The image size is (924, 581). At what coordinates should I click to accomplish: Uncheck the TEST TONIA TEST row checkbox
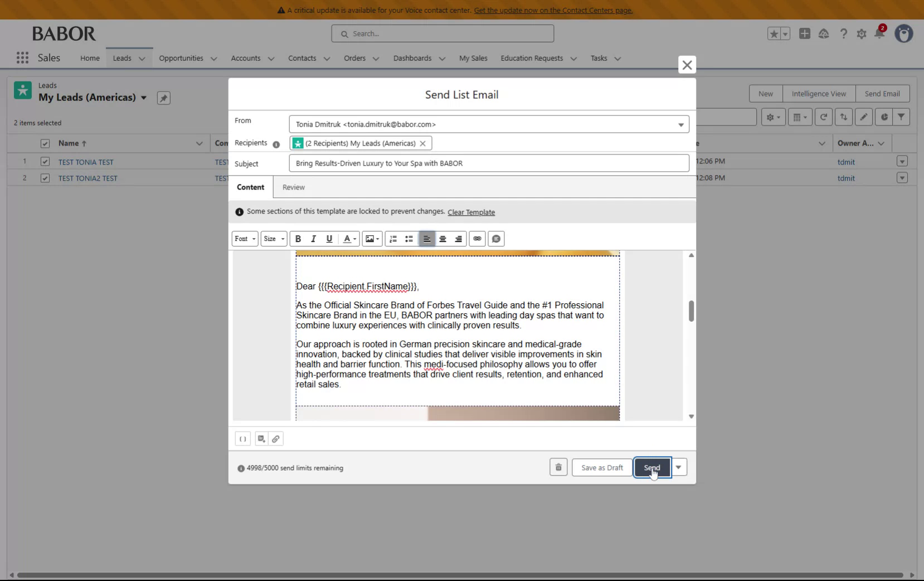click(x=45, y=162)
